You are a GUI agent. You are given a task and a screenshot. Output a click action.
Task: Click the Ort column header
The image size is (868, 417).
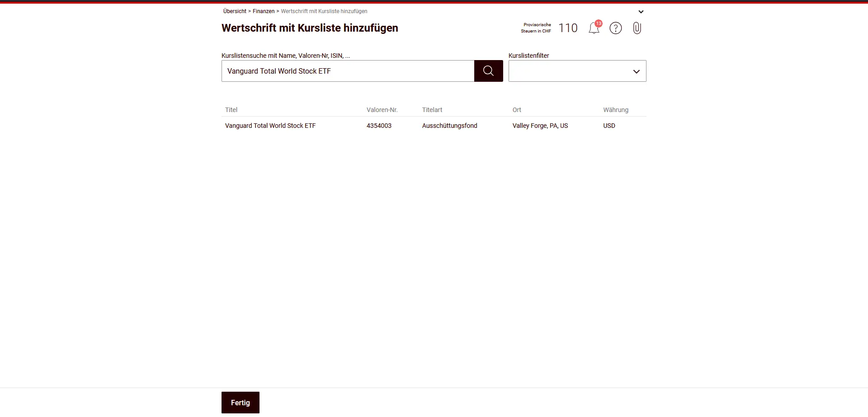click(x=517, y=110)
